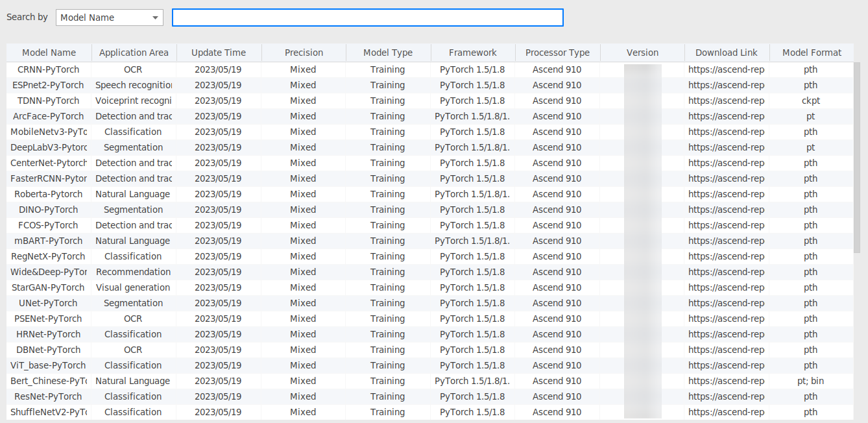Click the StarGAN-PyTorch model name
Viewport: 868px width, 423px height.
pos(49,287)
